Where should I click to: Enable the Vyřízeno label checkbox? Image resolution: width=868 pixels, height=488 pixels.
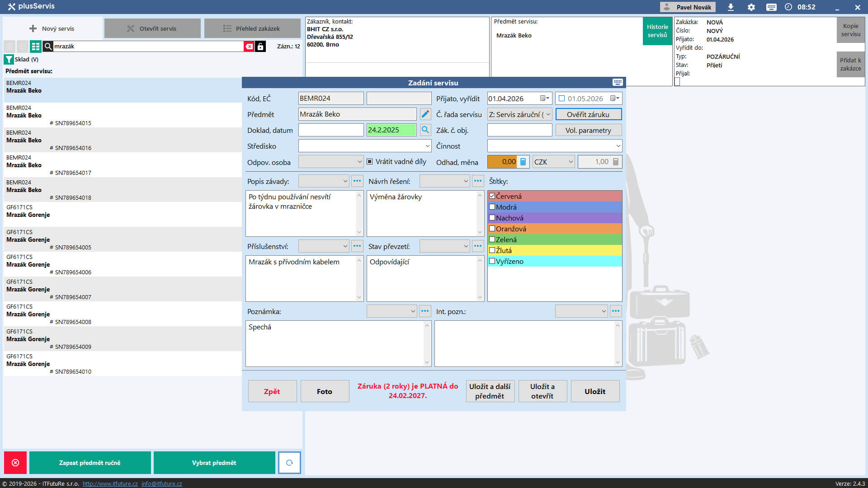tap(492, 261)
